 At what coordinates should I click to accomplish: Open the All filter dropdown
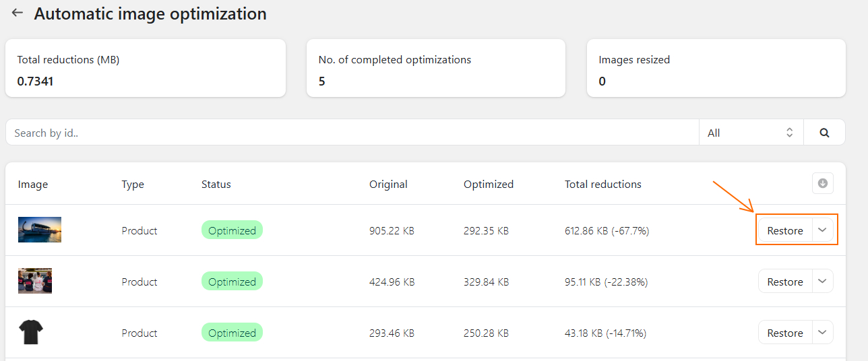pos(751,133)
